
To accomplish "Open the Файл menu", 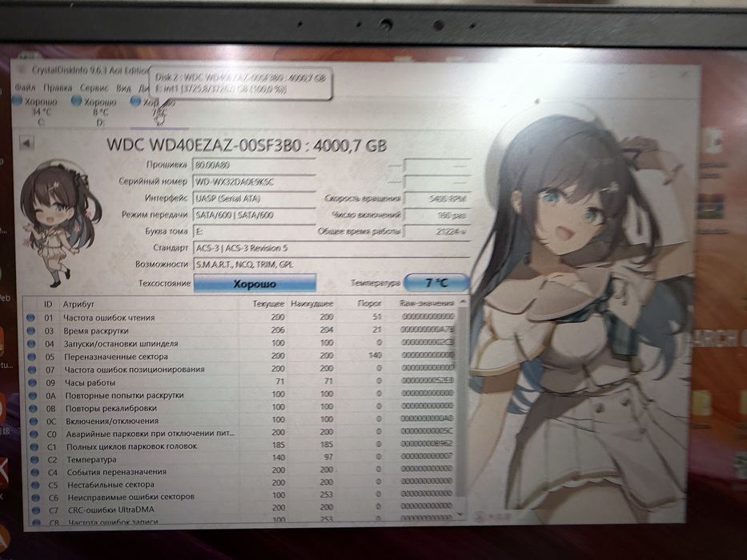I will (x=25, y=88).
